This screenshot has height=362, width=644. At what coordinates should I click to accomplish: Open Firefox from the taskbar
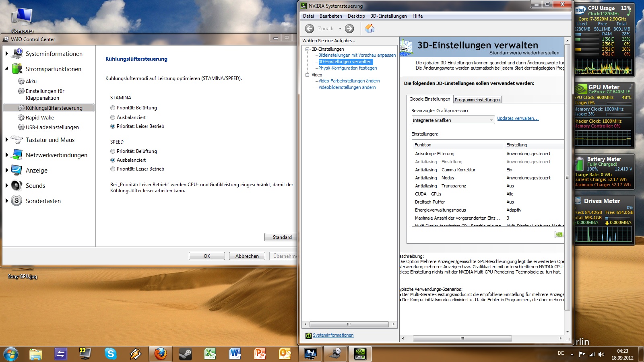[x=161, y=354]
